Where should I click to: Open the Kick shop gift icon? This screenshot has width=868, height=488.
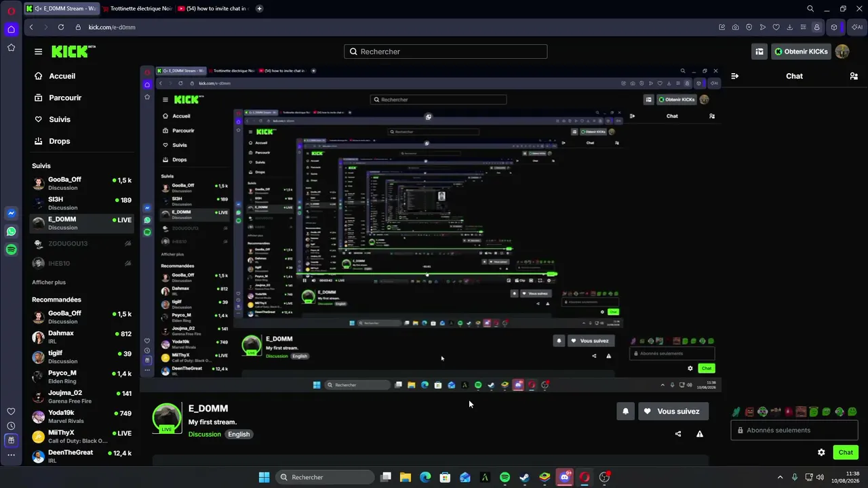tap(759, 52)
